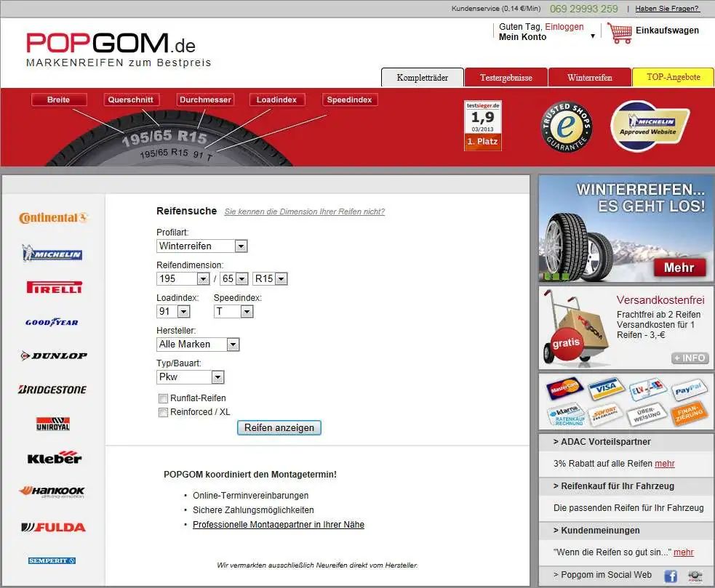This screenshot has width=715, height=588.
Task: Open the Hersteller Alle Marken dropdown
Action: click(x=197, y=344)
